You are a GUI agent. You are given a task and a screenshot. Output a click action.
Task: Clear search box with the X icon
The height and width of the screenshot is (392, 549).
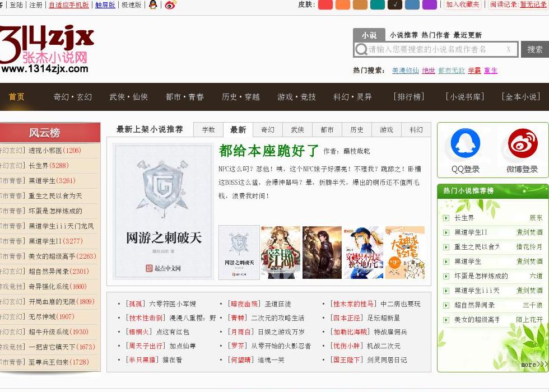[509, 49]
